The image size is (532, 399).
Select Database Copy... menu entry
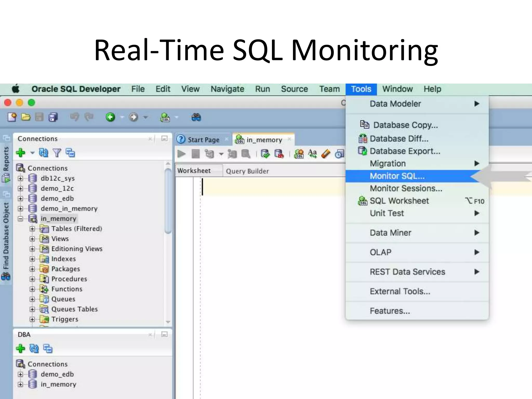pyautogui.click(x=417, y=125)
